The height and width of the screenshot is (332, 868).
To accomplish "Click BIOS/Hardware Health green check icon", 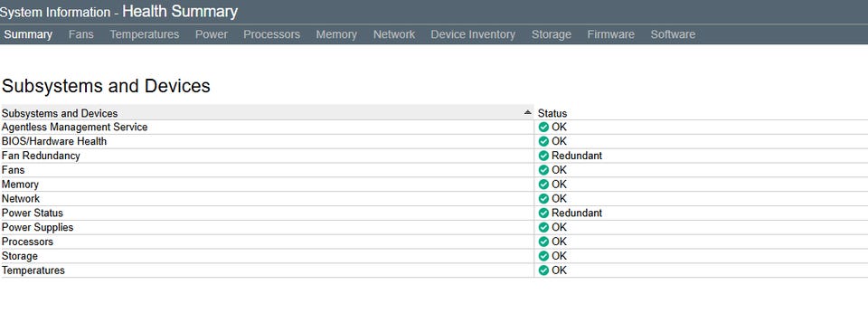I will click(x=543, y=141).
